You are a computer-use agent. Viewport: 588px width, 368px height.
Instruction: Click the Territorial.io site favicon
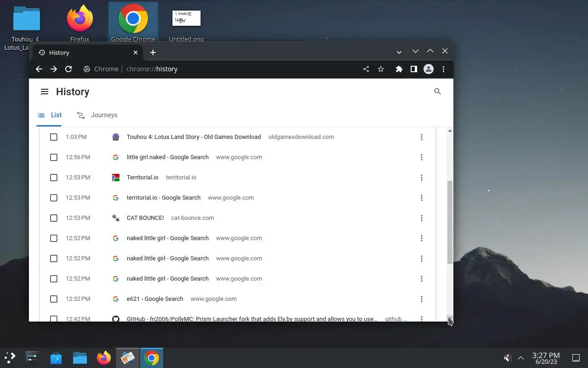tap(116, 178)
